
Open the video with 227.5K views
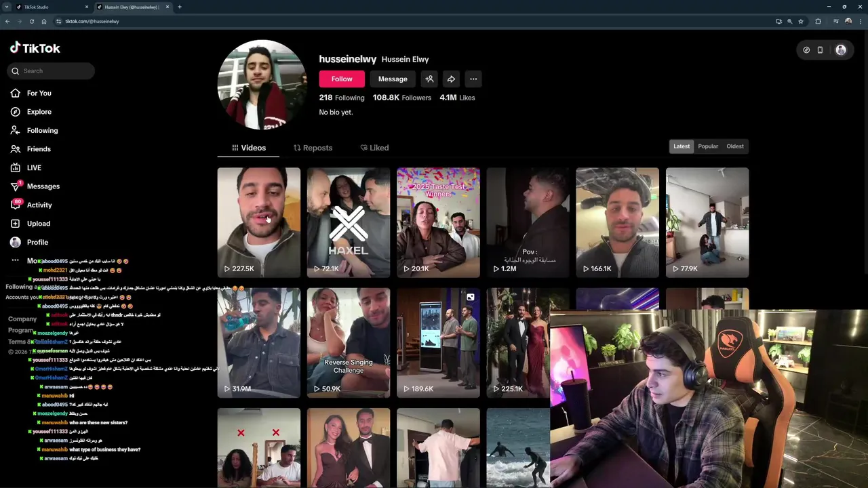258,222
